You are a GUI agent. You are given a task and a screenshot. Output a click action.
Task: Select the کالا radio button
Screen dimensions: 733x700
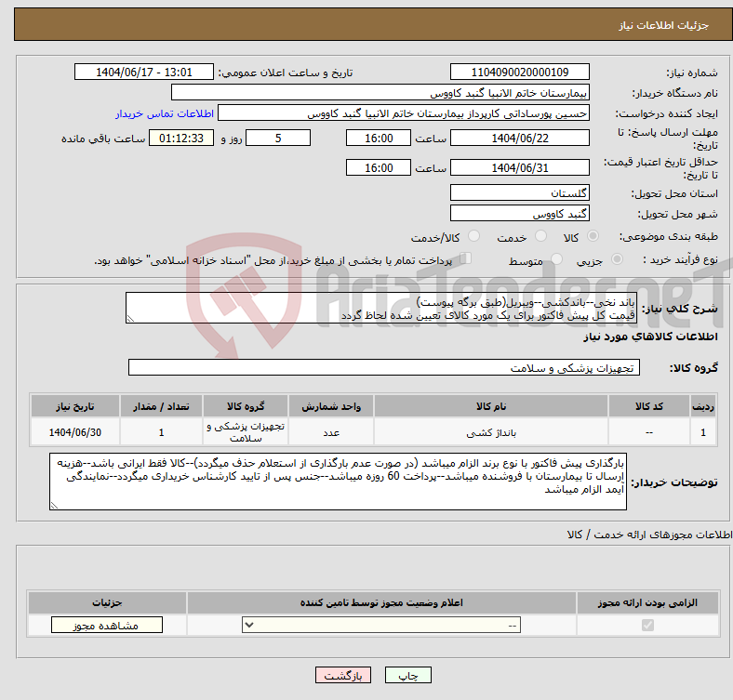(x=593, y=237)
